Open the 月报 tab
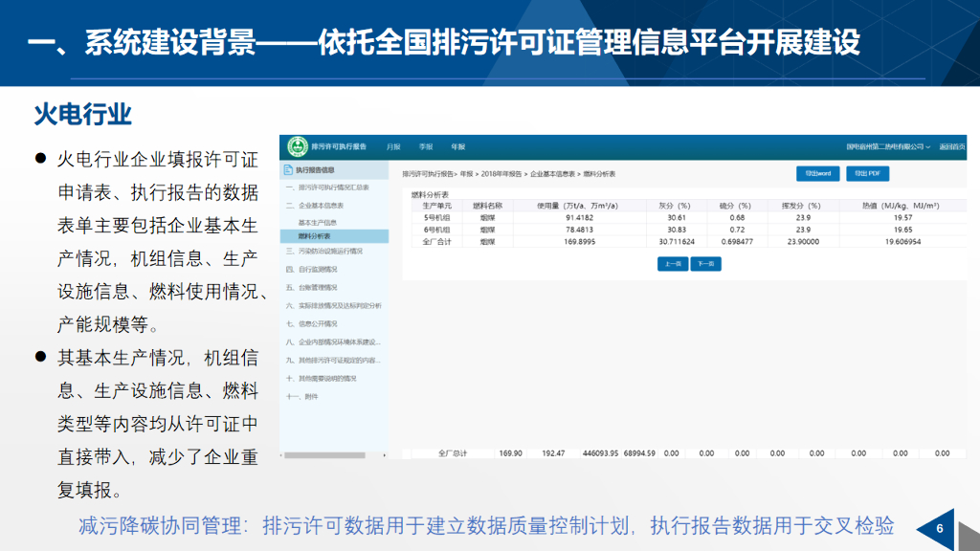Image resolution: width=980 pixels, height=551 pixels. point(393,146)
